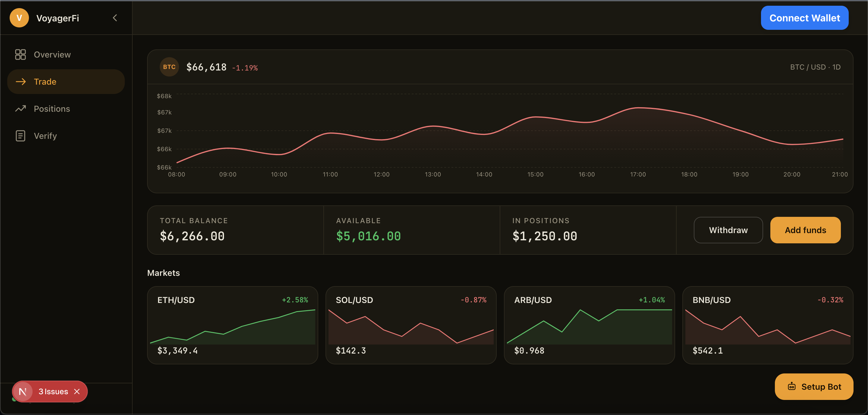
Task: Click the Trade arrow icon
Action: point(20,81)
